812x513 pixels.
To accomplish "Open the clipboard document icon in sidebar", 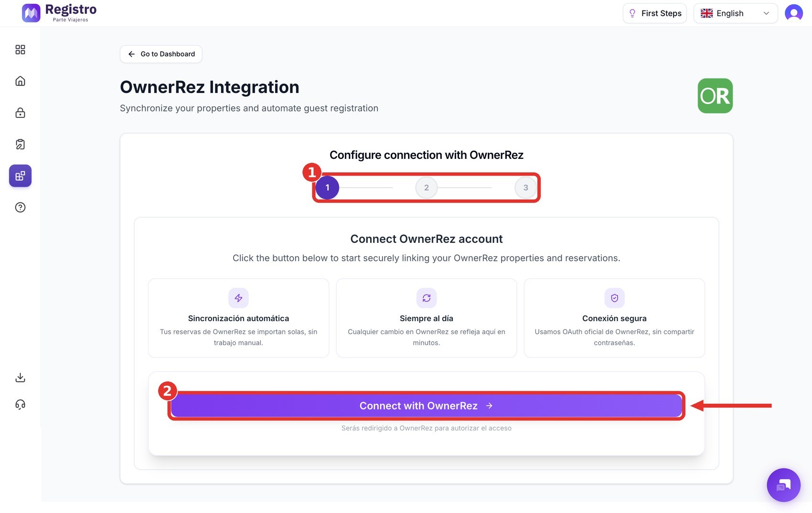I will tap(20, 144).
